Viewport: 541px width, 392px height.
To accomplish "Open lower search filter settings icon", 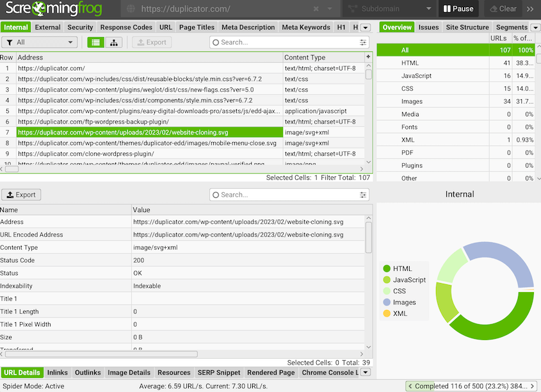I will pyautogui.click(x=363, y=195).
